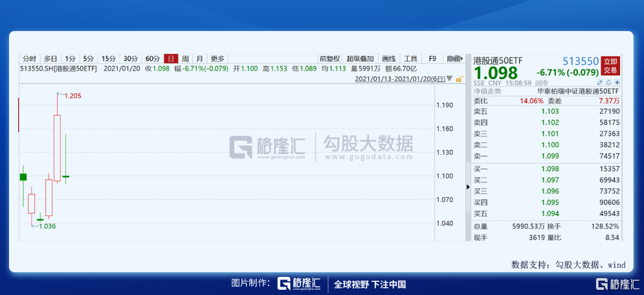Click the 卖五 price 1.103
644x295 pixels.
point(550,111)
